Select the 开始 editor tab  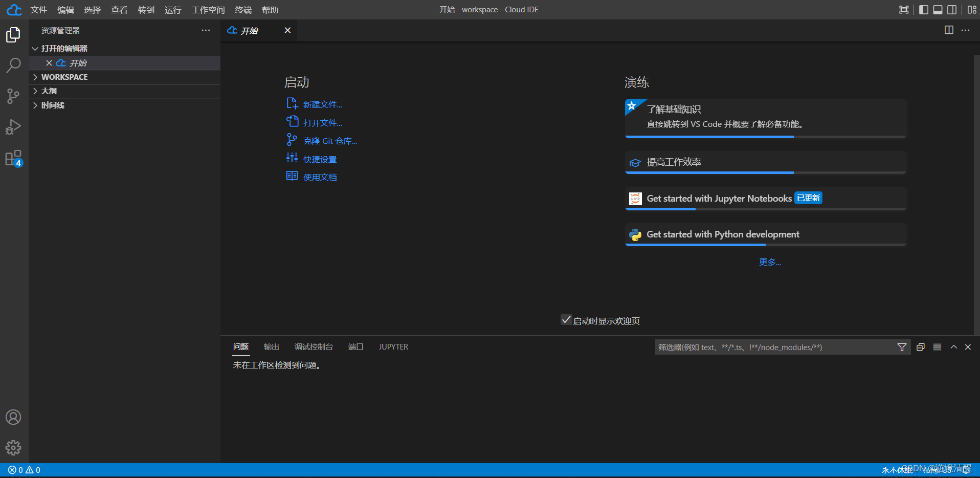(259, 30)
